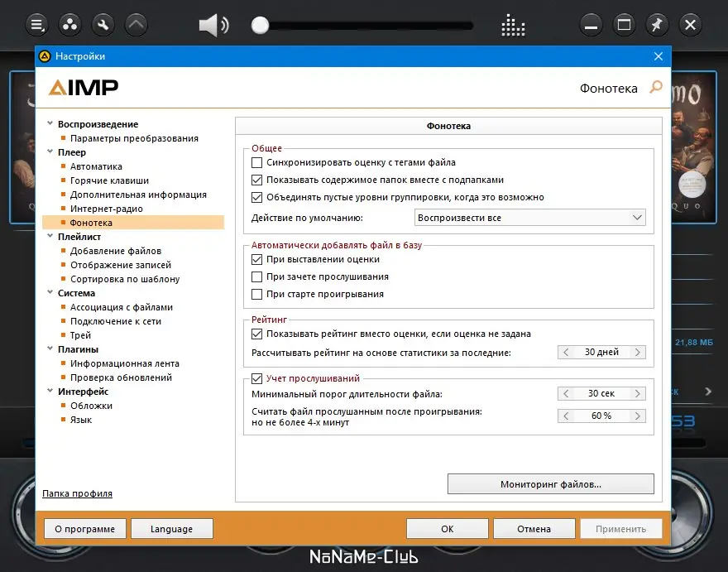Uncheck Показывать содержимое папок вместе с подпапками
This screenshot has height=572, width=728.
point(256,180)
